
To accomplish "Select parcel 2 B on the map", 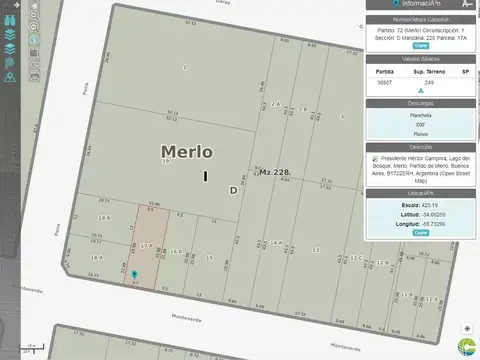I will pos(303,109).
